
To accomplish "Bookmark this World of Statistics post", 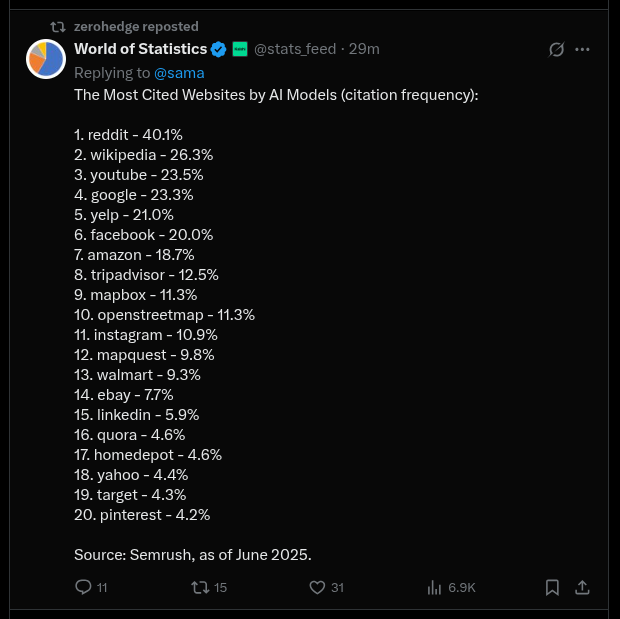I will [552, 587].
